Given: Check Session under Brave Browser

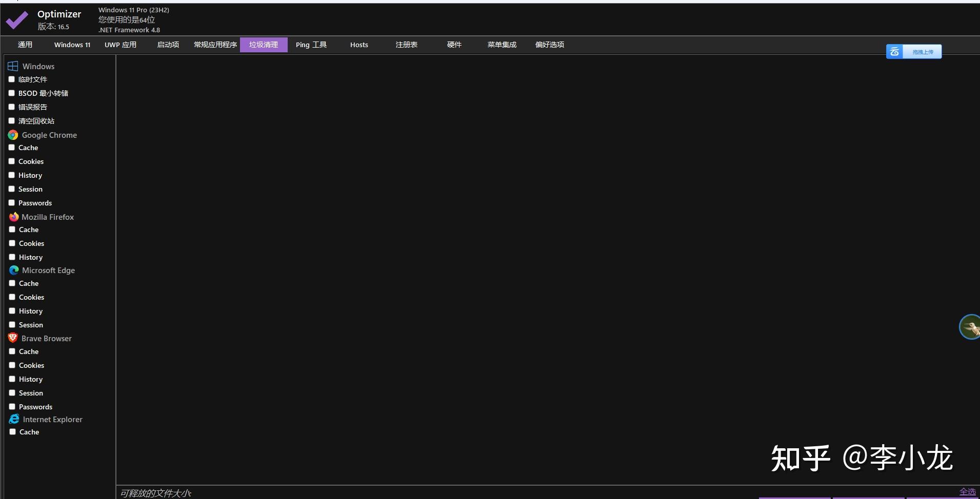Looking at the screenshot, I should pos(11,392).
